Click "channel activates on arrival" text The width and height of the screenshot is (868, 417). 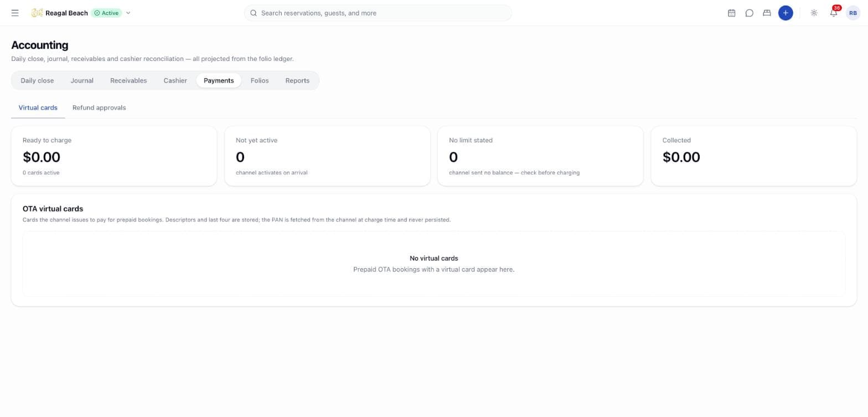[272, 173]
